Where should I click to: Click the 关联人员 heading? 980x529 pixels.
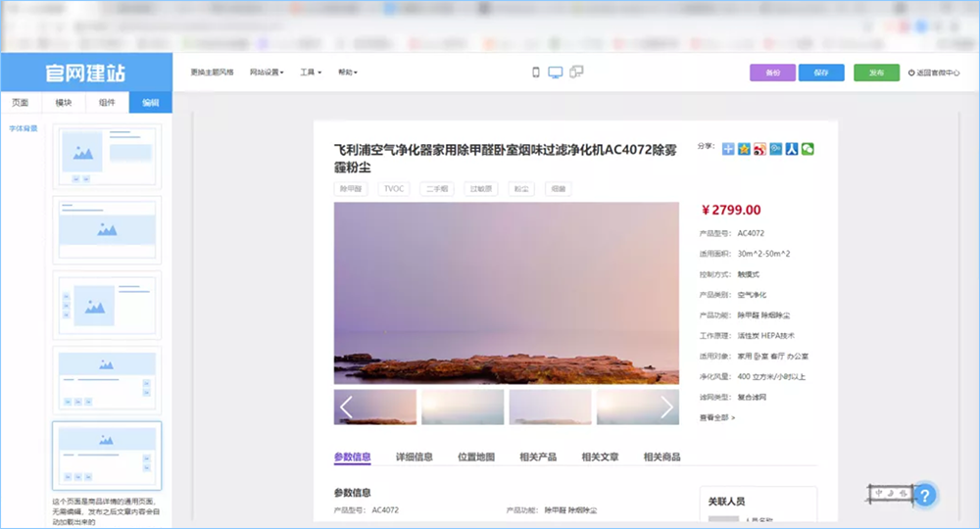coord(726,501)
